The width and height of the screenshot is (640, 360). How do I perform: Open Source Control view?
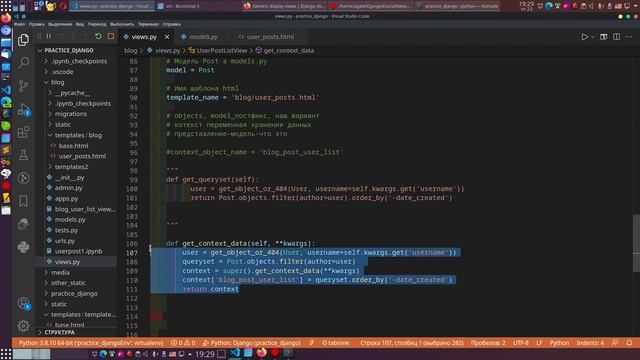pos(23,86)
